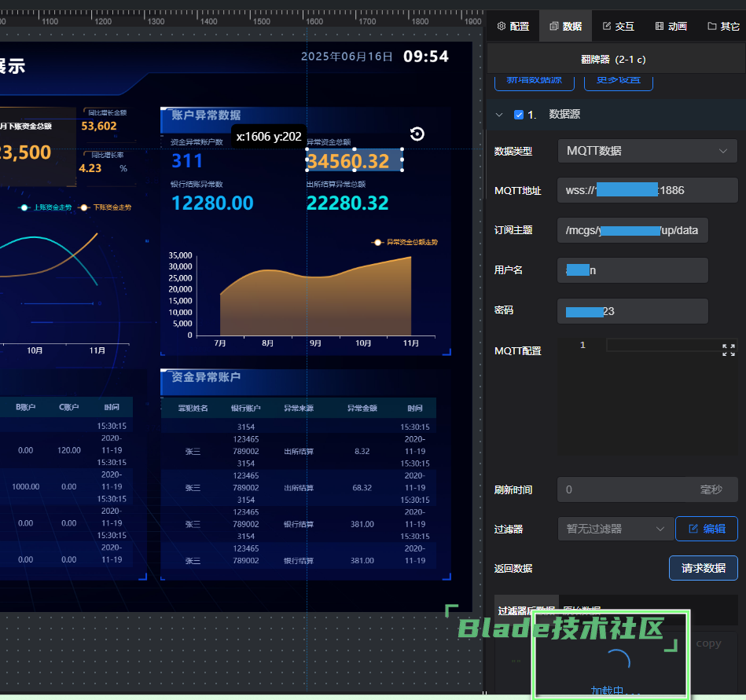
Task: Select the 311 counter on canvas
Action: click(x=187, y=161)
